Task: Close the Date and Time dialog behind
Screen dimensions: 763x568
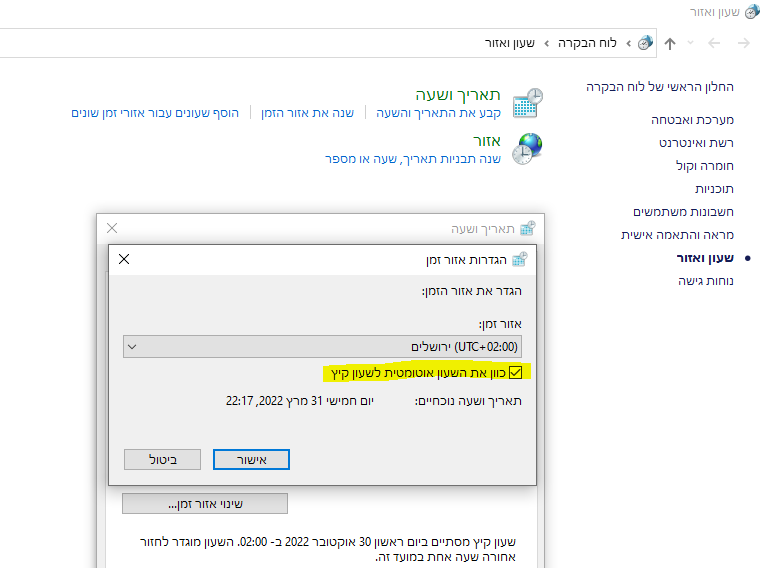Action: [x=112, y=228]
